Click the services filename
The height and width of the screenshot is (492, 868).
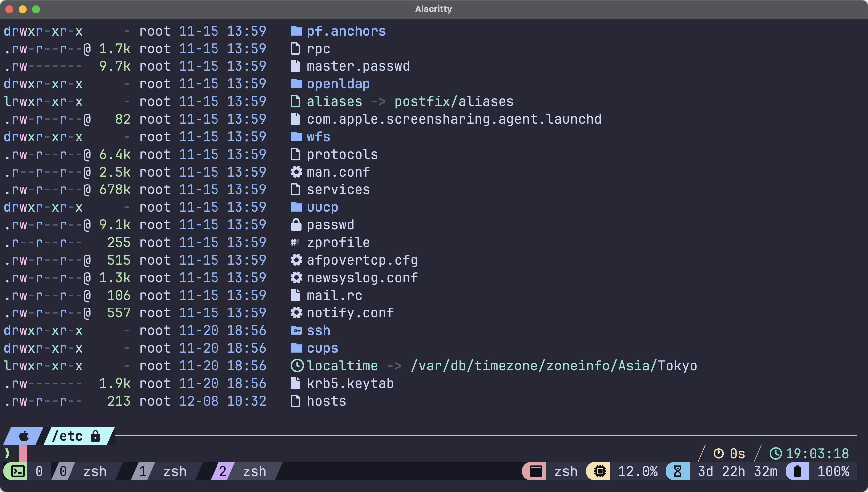[338, 189]
